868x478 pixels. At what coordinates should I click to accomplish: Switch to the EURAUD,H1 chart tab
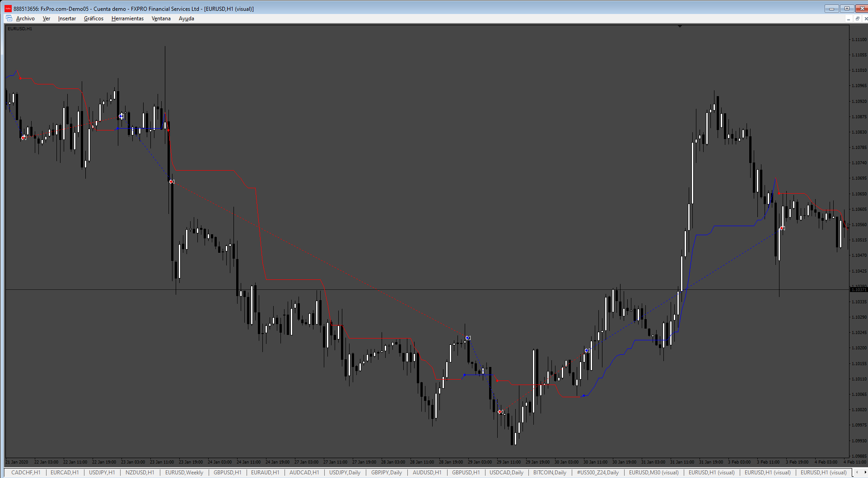[265, 473]
